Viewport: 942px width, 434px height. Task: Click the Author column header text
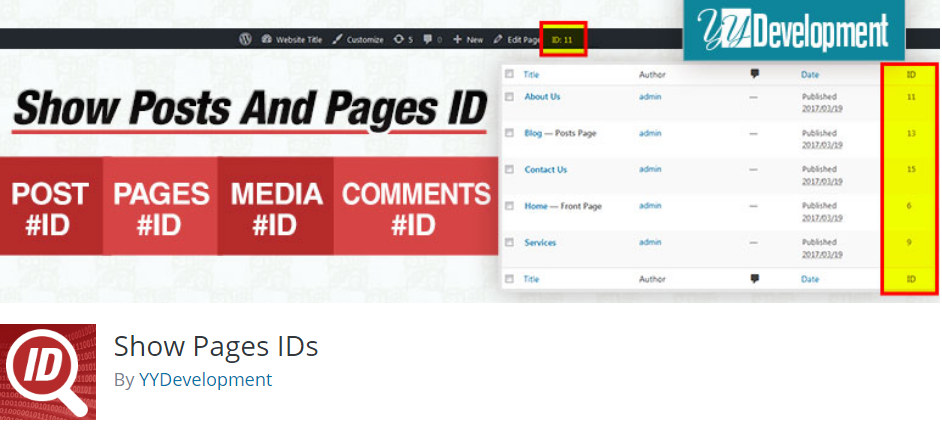652,75
